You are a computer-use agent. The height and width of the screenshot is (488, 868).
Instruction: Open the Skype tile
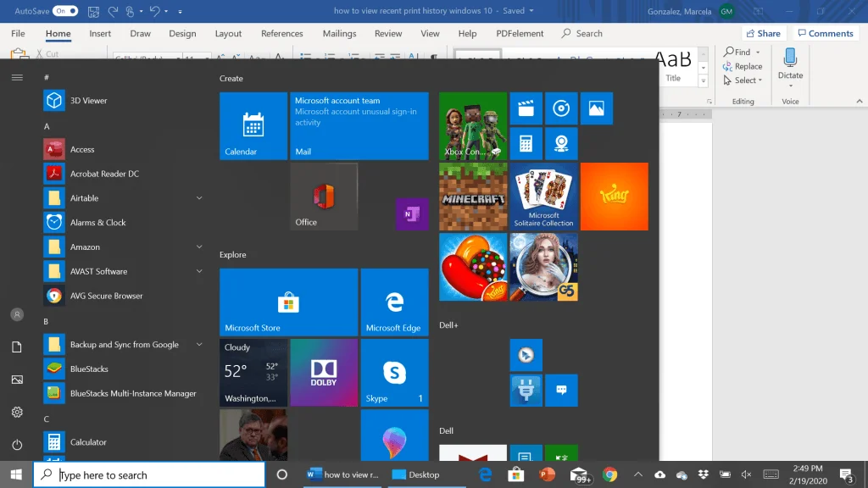(395, 373)
